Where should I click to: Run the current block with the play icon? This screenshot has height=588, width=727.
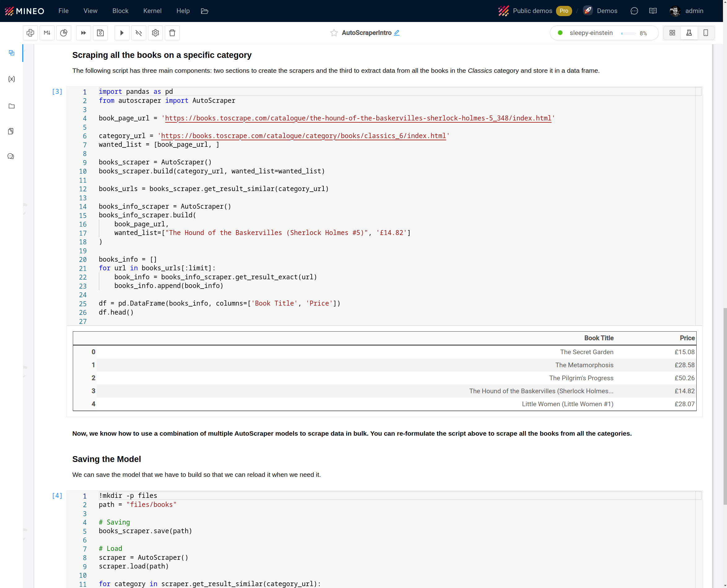pos(122,33)
